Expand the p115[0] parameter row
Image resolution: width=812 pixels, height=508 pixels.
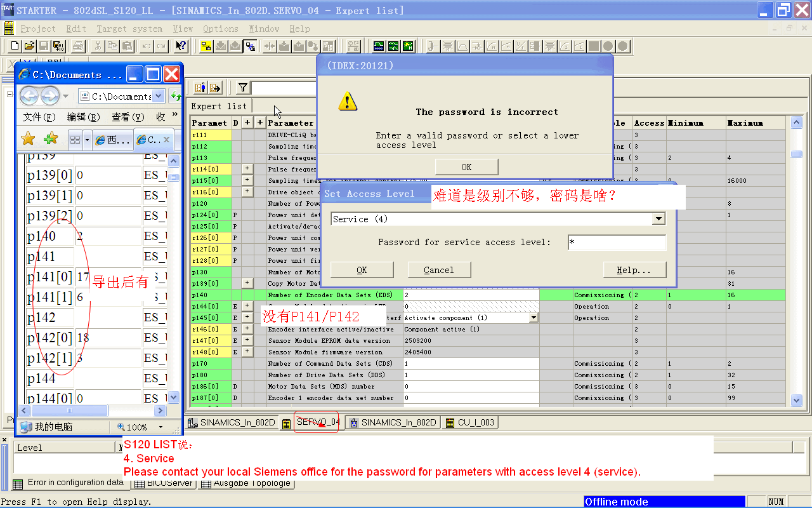click(247, 180)
